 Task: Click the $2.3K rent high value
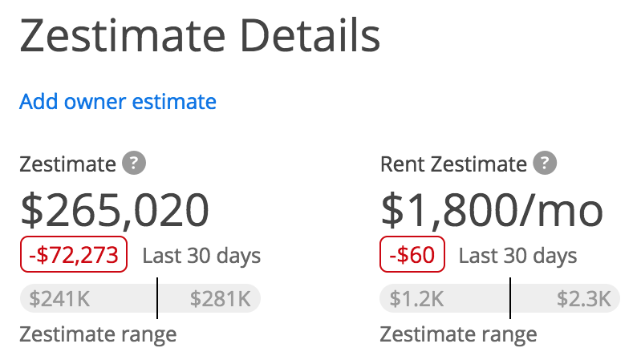tap(584, 299)
